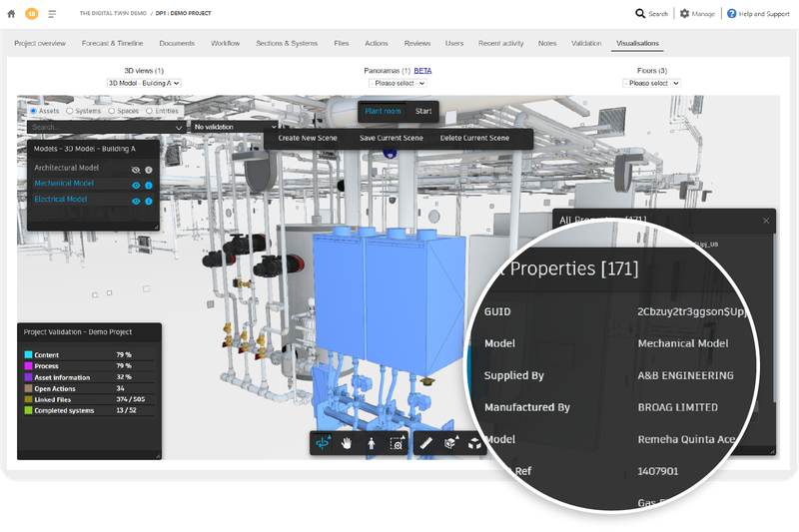Select the Entities radio button
The height and width of the screenshot is (532, 799).
point(149,111)
